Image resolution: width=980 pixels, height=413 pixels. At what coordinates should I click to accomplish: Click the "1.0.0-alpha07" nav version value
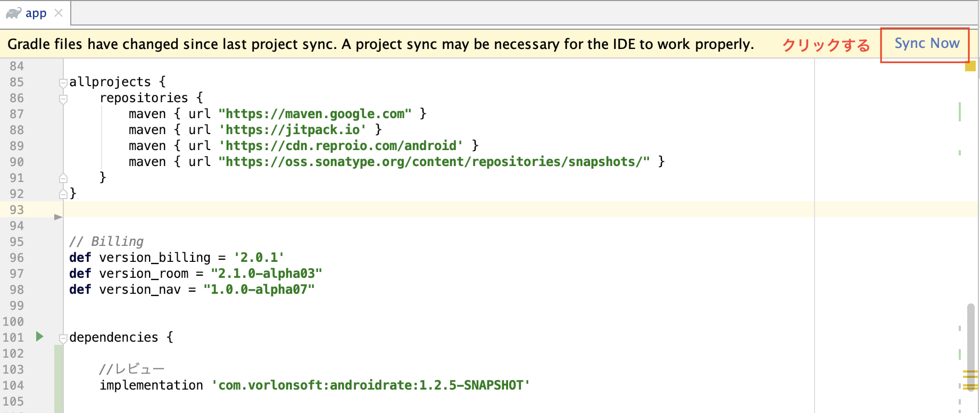click(x=259, y=290)
